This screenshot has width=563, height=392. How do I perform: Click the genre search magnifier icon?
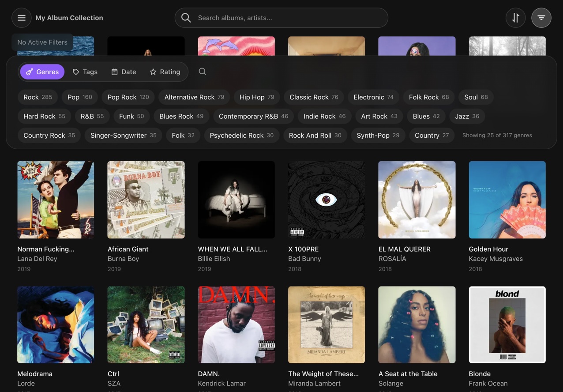(x=203, y=72)
